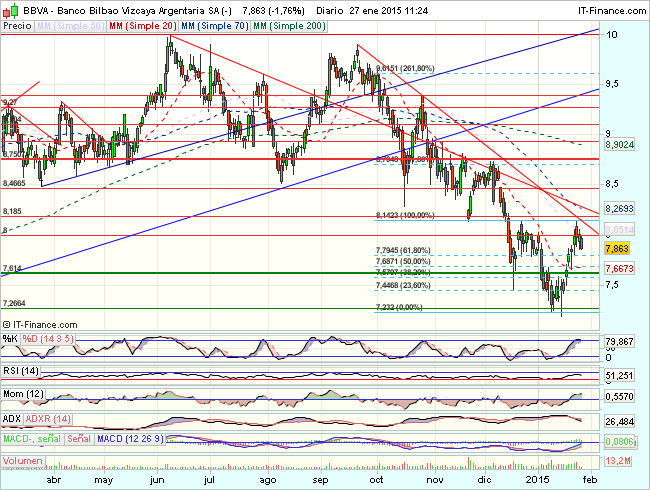The image size is (650, 490).
Task: Click the red 7,6873 moving average price tag
Action: coord(622,269)
